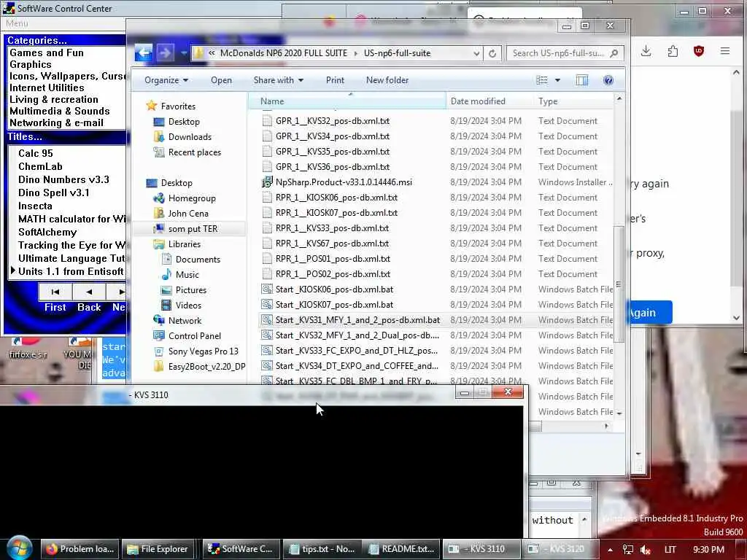This screenshot has width=747, height=560.
Task: Select Start _KIOSK06_pos-db.xml.bat batch file
Action: coord(334,289)
